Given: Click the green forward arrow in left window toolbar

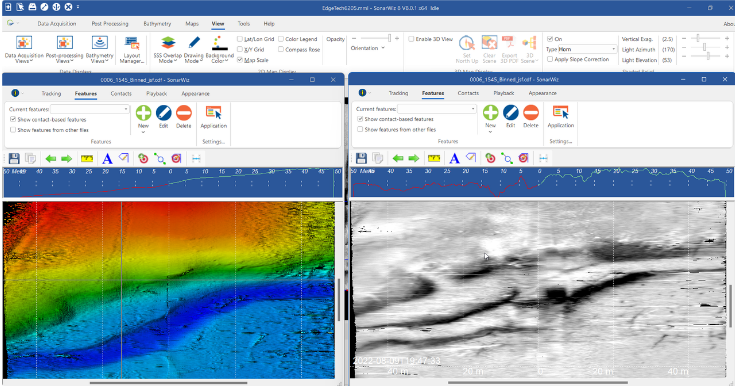Looking at the screenshot, I should point(67,159).
